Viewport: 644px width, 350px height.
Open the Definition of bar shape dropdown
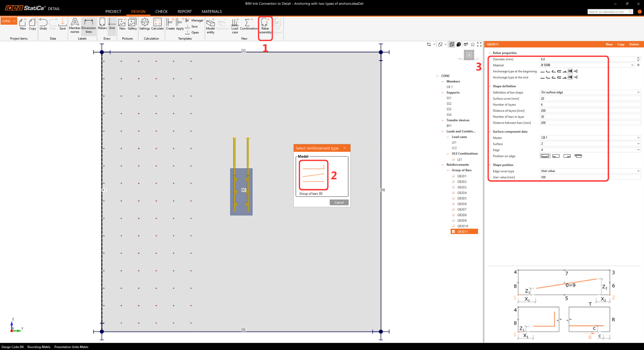point(590,92)
